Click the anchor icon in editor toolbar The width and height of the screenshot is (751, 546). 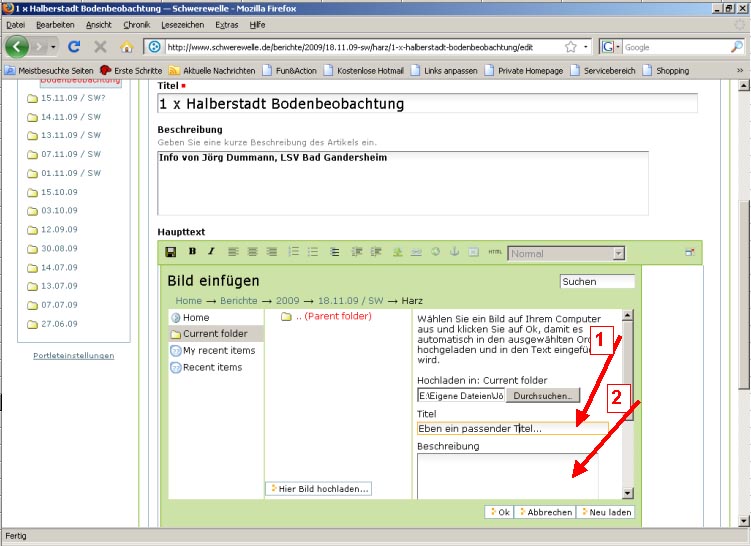pyautogui.click(x=453, y=252)
